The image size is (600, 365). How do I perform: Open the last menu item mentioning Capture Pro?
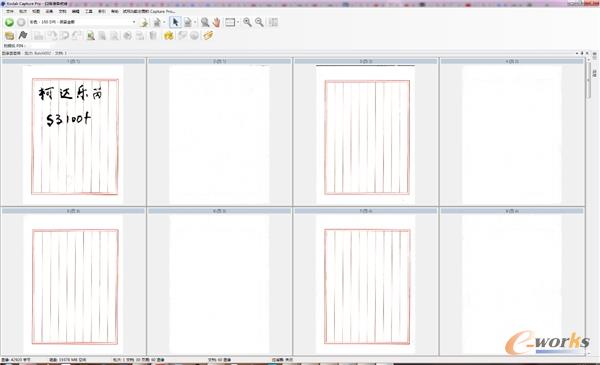149,11
